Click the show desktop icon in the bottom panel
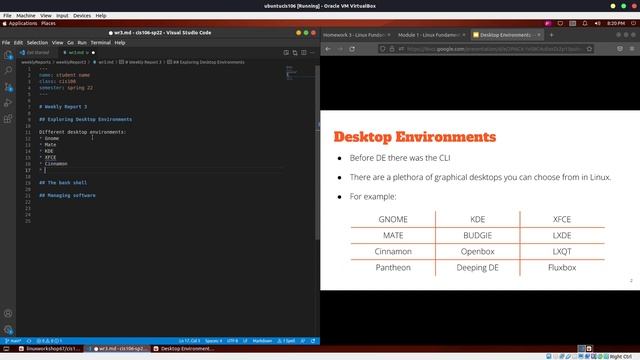The height and width of the screenshot is (360, 640). pos(6,349)
